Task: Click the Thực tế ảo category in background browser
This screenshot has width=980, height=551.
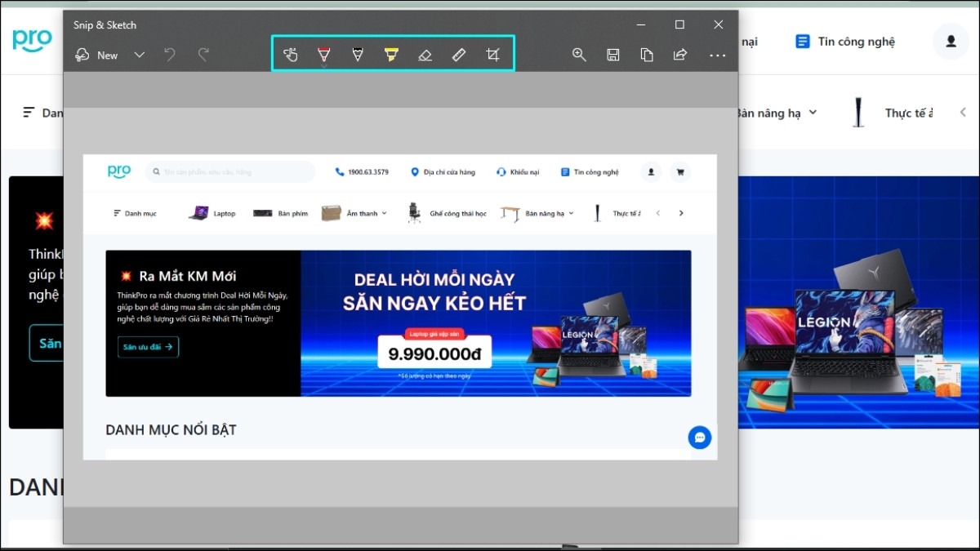Action: [x=908, y=113]
